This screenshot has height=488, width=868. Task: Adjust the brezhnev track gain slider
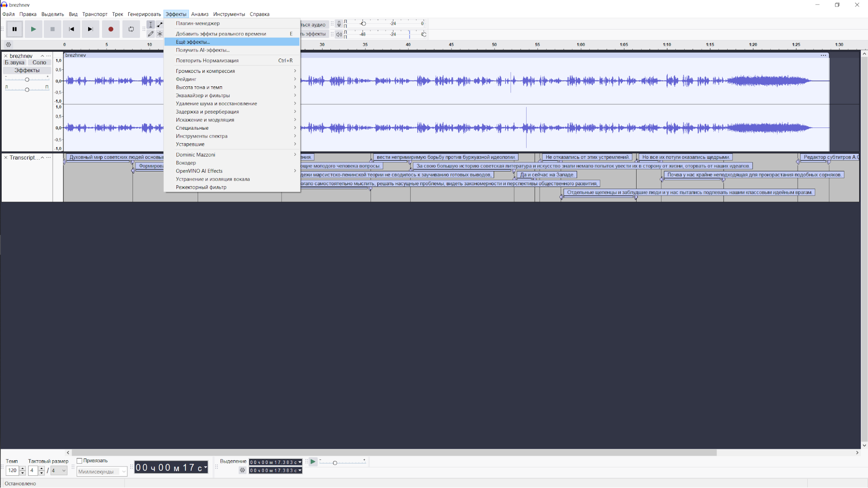pyautogui.click(x=27, y=79)
